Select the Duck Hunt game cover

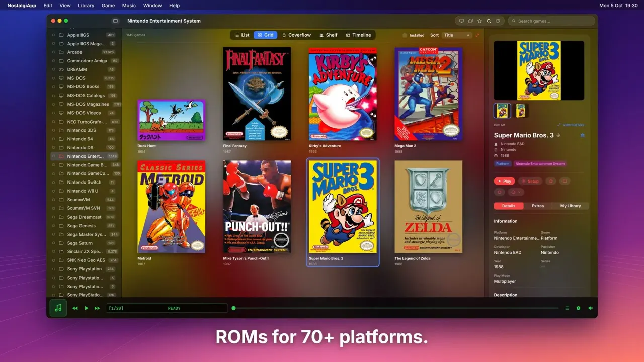point(171,120)
